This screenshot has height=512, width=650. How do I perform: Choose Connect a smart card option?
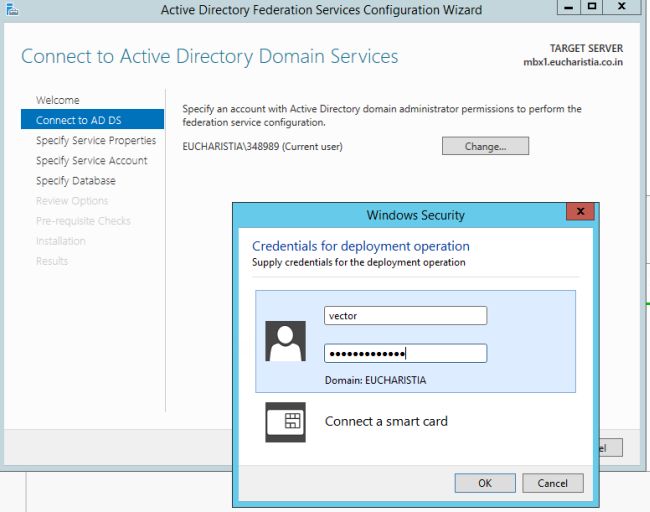pyautogui.click(x=386, y=422)
